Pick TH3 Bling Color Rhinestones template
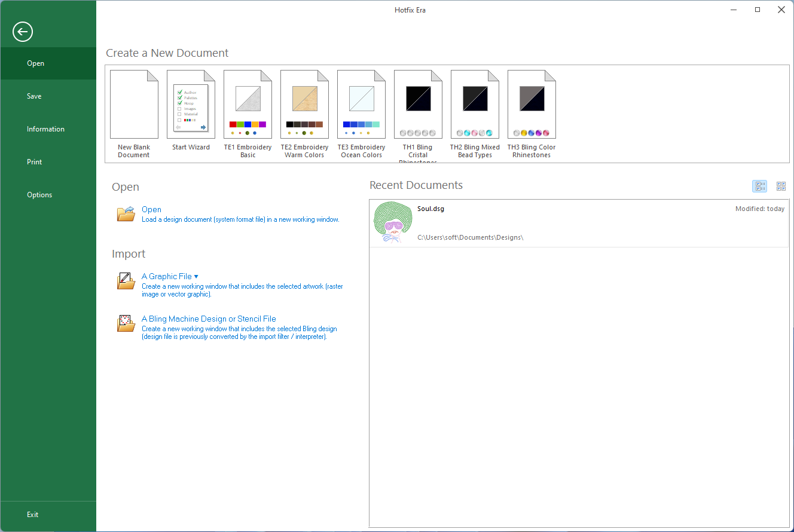 pos(532,114)
